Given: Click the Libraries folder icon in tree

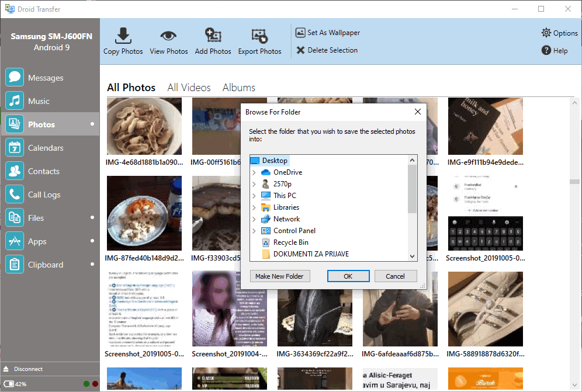Looking at the screenshot, I should tap(266, 207).
